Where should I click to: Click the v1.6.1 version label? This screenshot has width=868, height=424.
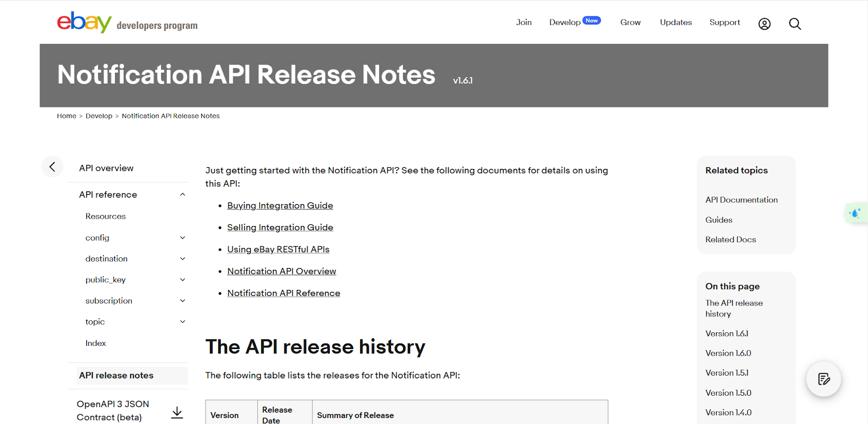tap(463, 80)
